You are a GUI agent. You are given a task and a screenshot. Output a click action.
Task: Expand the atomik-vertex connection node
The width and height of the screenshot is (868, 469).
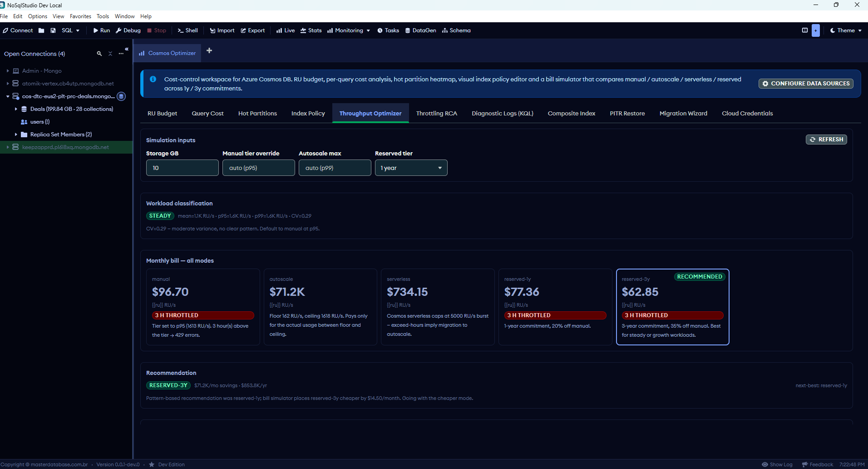point(8,84)
